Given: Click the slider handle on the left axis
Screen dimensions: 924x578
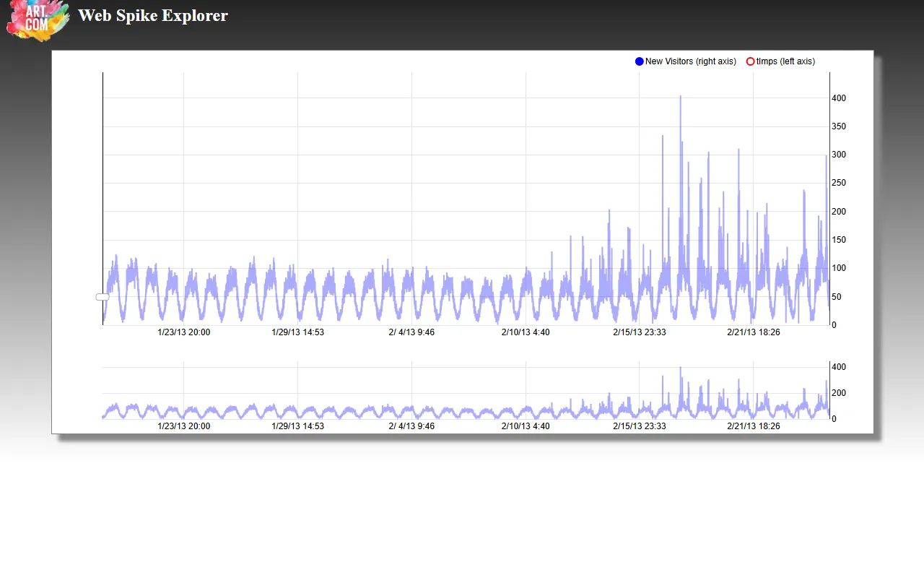Looking at the screenshot, I should pyautogui.click(x=103, y=297).
